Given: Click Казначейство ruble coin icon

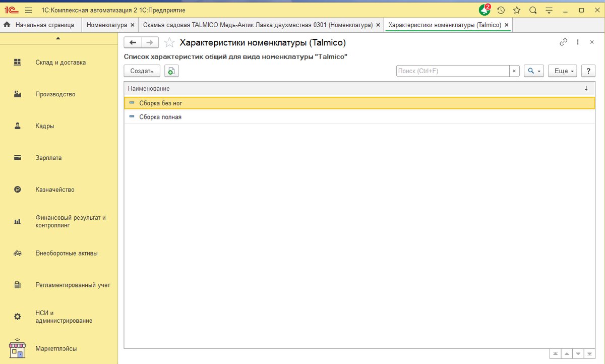Looking at the screenshot, I should click(x=18, y=190).
